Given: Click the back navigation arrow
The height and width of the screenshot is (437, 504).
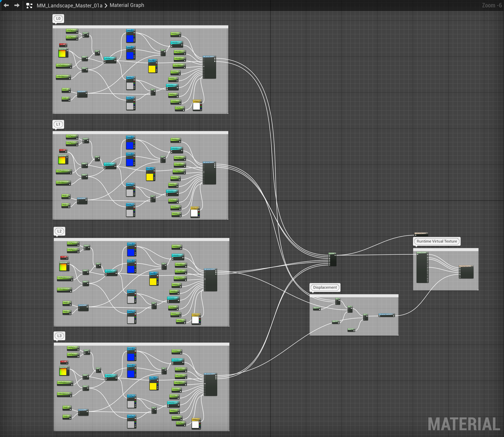Looking at the screenshot, I should (x=6, y=5).
